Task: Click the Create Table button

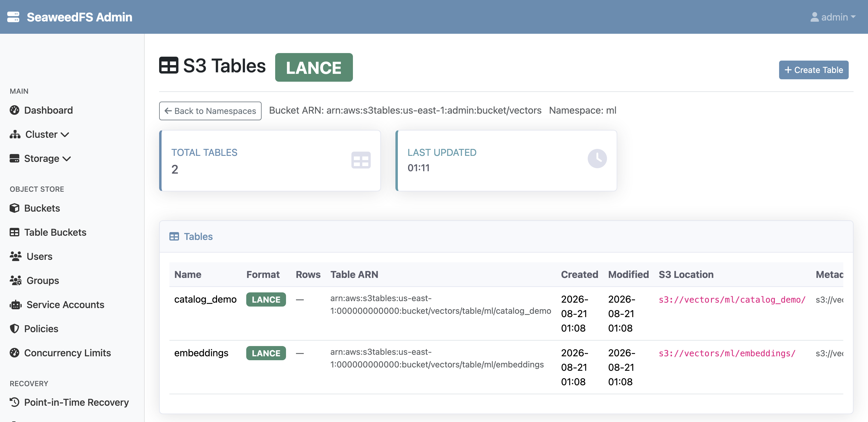Action: coord(813,70)
